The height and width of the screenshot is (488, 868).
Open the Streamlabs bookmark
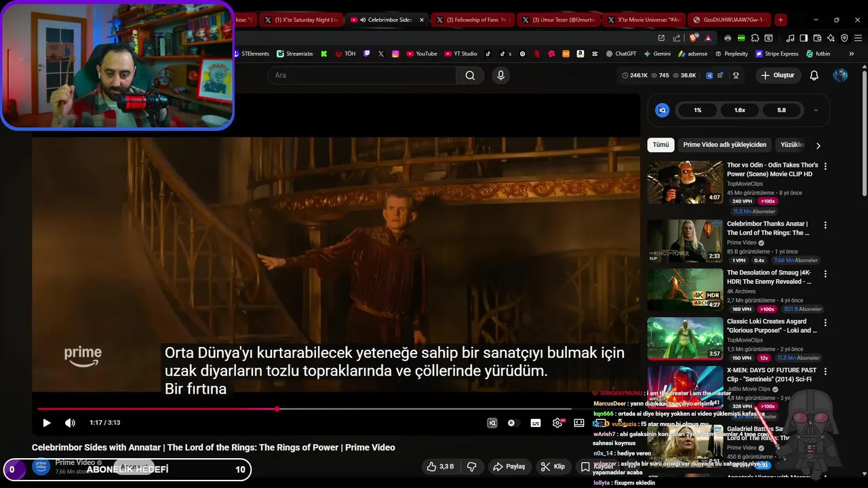tap(295, 54)
